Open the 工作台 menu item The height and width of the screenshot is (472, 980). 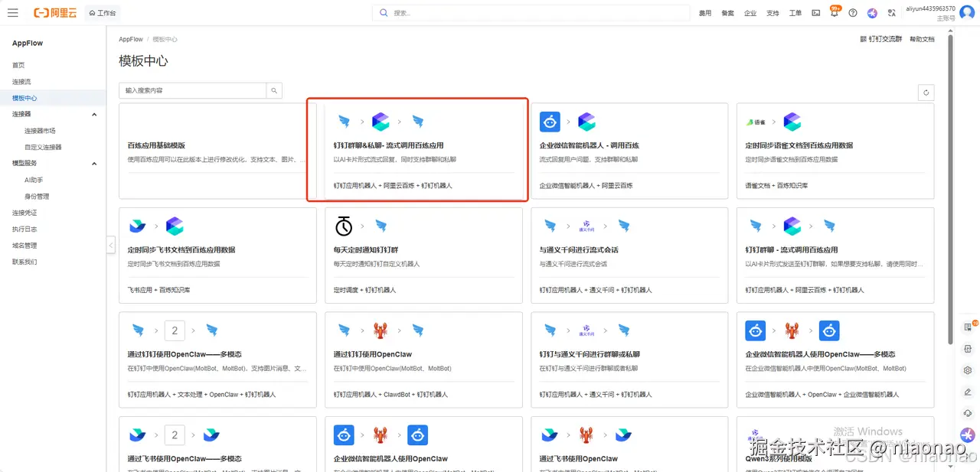pyautogui.click(x=102, y=12)
